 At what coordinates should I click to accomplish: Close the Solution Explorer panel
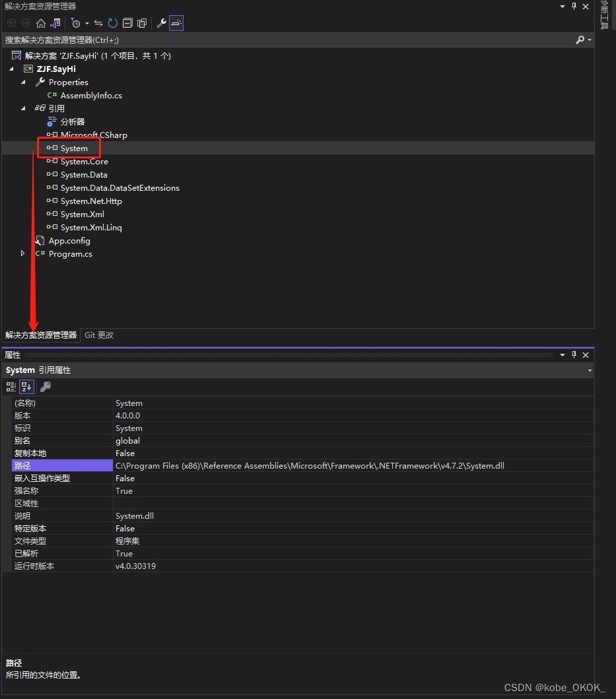tap(586, 6)
